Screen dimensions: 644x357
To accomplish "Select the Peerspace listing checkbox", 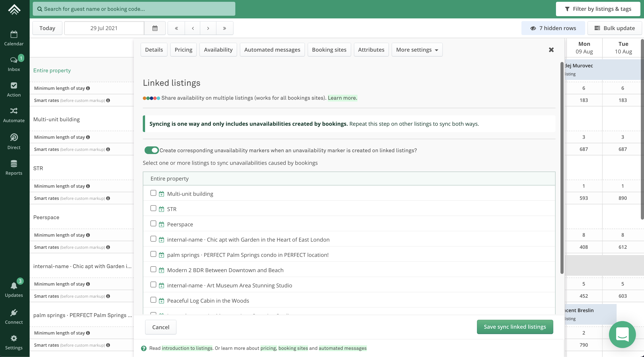I will pos(153,223).
